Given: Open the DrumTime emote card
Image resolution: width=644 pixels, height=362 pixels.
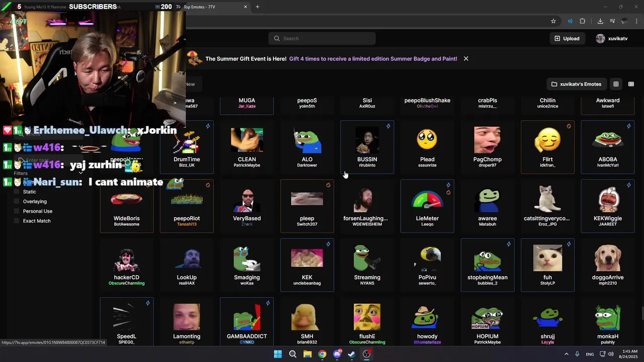Looking at the screenshot, I should click(x=187, y=147).
